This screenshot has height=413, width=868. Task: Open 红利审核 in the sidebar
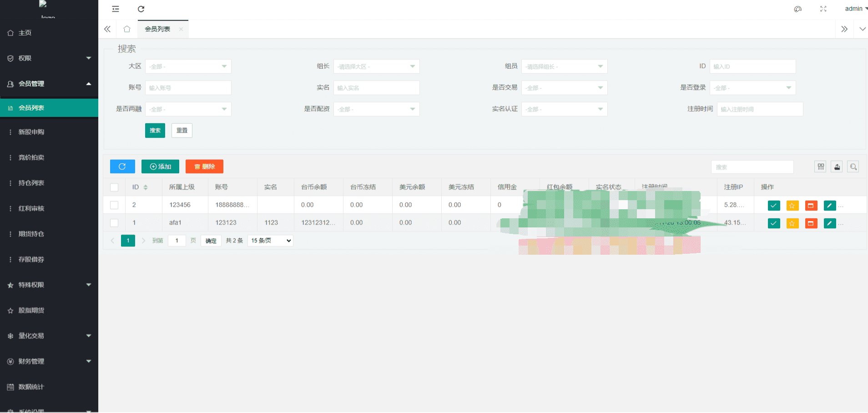[49, 208]
